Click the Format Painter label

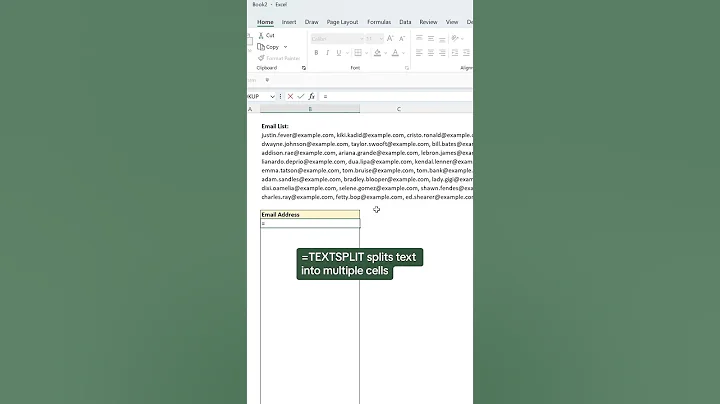283,58
